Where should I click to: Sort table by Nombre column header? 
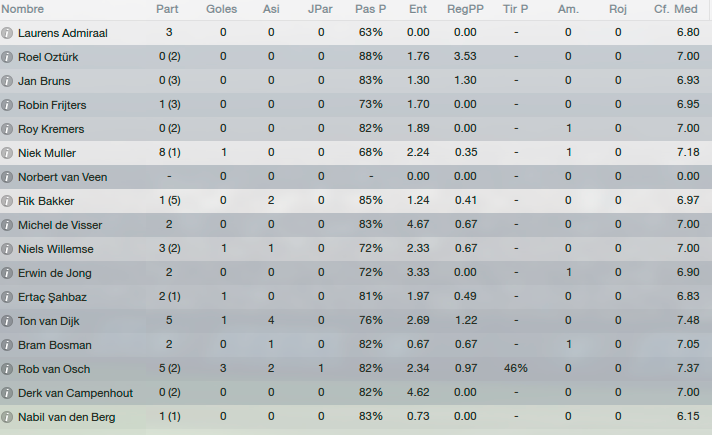coord(23,9)
